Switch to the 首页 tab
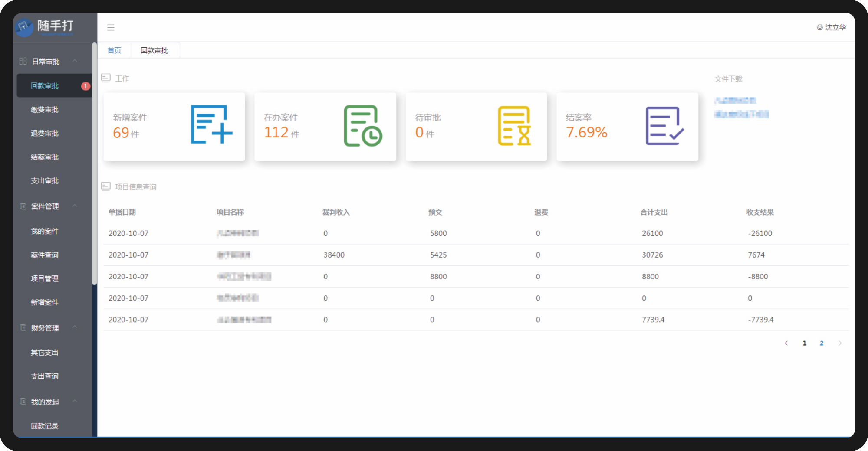This screenshot has width=868, height=451. (114, 50)
